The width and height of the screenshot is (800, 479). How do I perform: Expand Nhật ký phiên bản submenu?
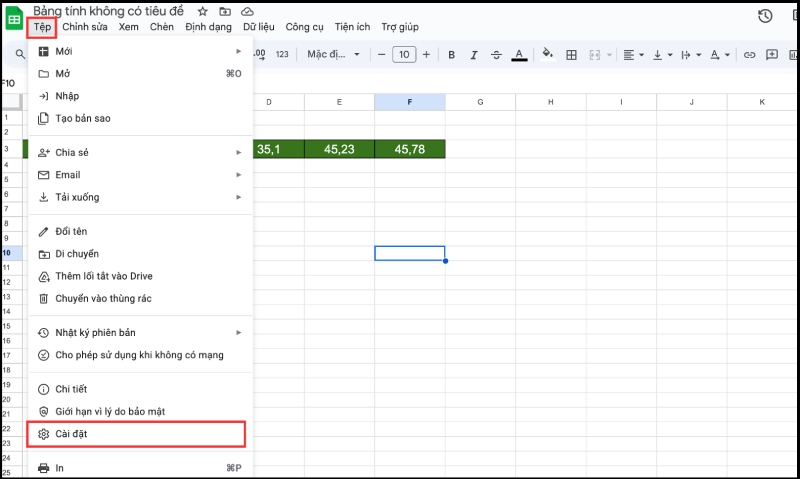140,333
